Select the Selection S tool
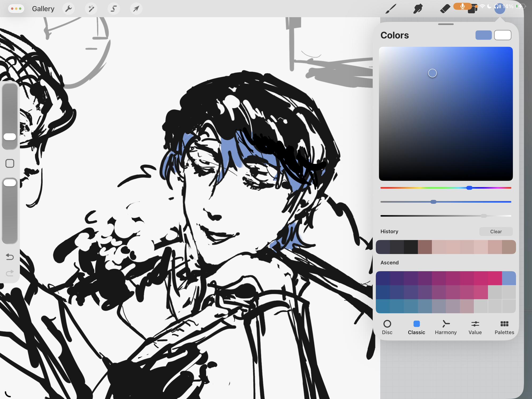The image size is (532, 399). [114, 9]
